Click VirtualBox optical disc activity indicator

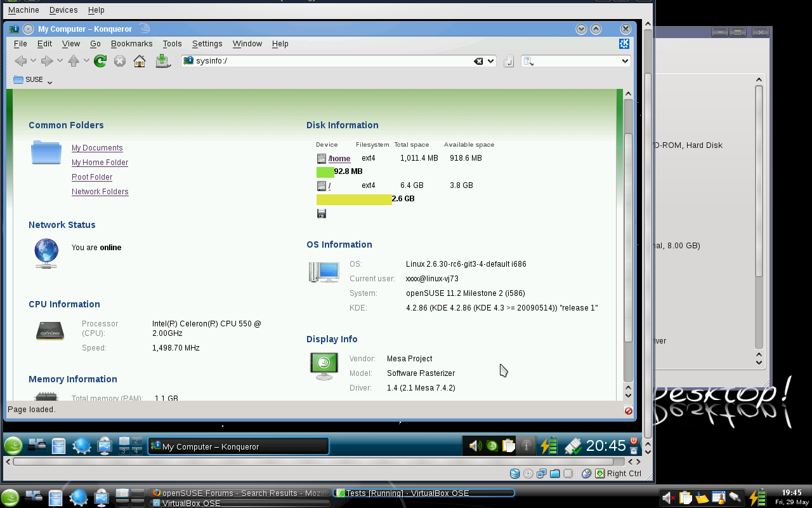coord(528,473)
